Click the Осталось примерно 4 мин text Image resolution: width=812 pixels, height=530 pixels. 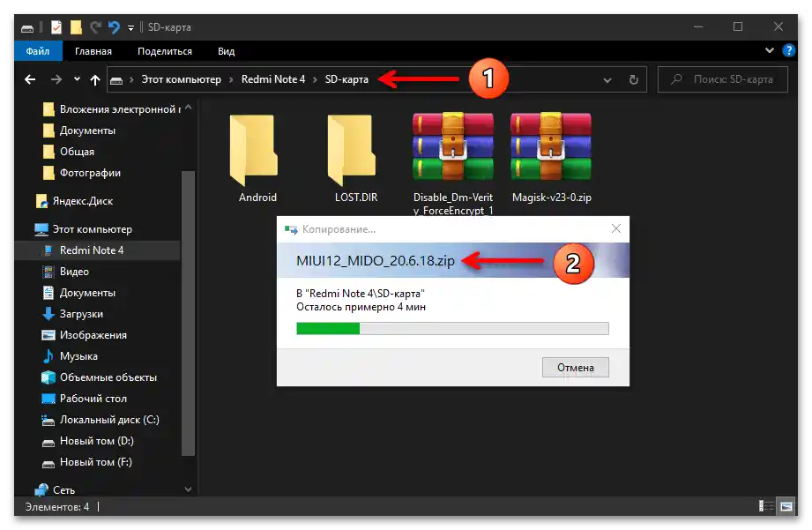(361, 307)
